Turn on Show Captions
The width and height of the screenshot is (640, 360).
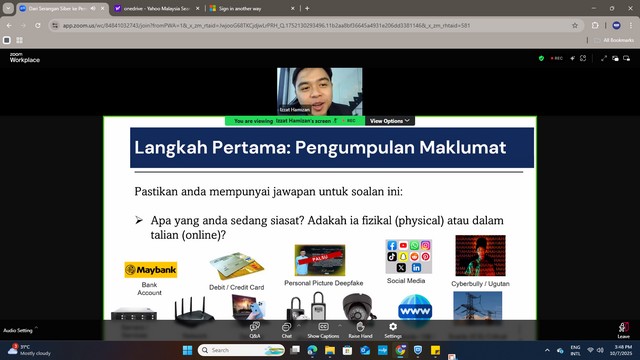pos(323,330)
